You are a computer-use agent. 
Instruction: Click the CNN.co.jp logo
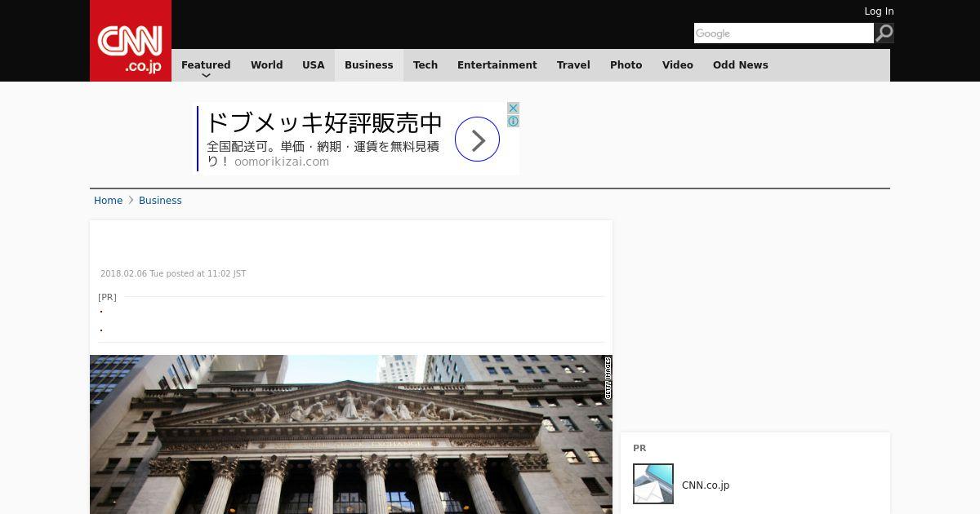pyautogui.click(x=131, y=41)
